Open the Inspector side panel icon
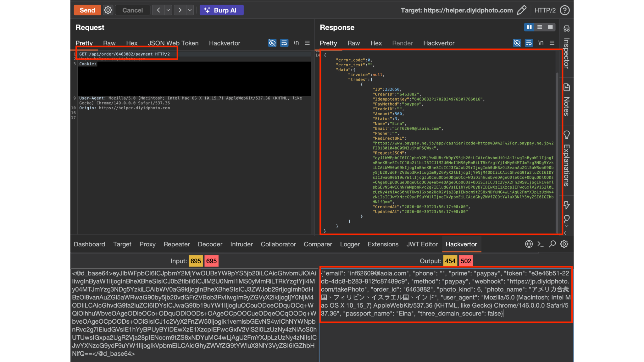Image resolution: width=644 pixels, height=362 pixels. click(x=567, y=29)
